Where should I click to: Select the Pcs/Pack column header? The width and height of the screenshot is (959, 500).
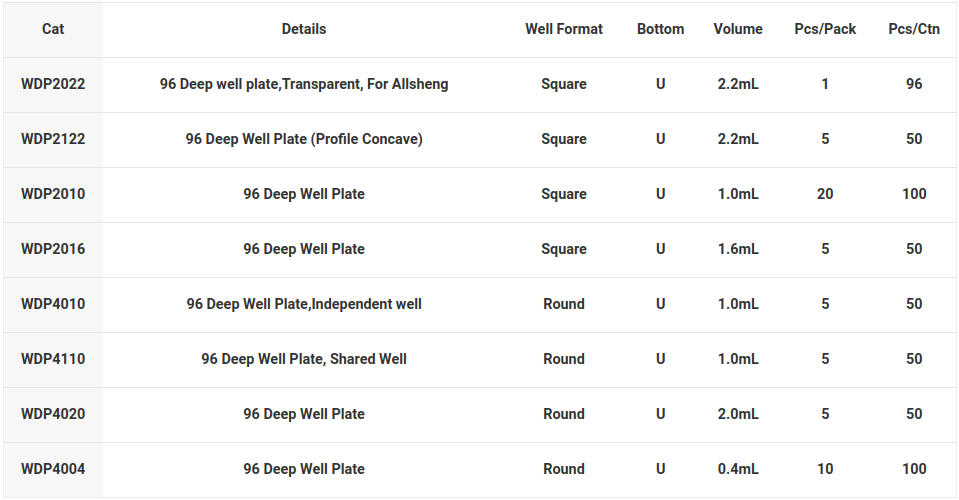(x=825, y=29)
